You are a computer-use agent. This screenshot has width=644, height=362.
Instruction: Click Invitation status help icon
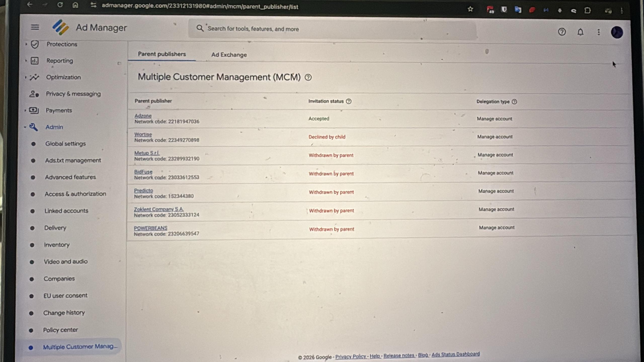point(349,101)
